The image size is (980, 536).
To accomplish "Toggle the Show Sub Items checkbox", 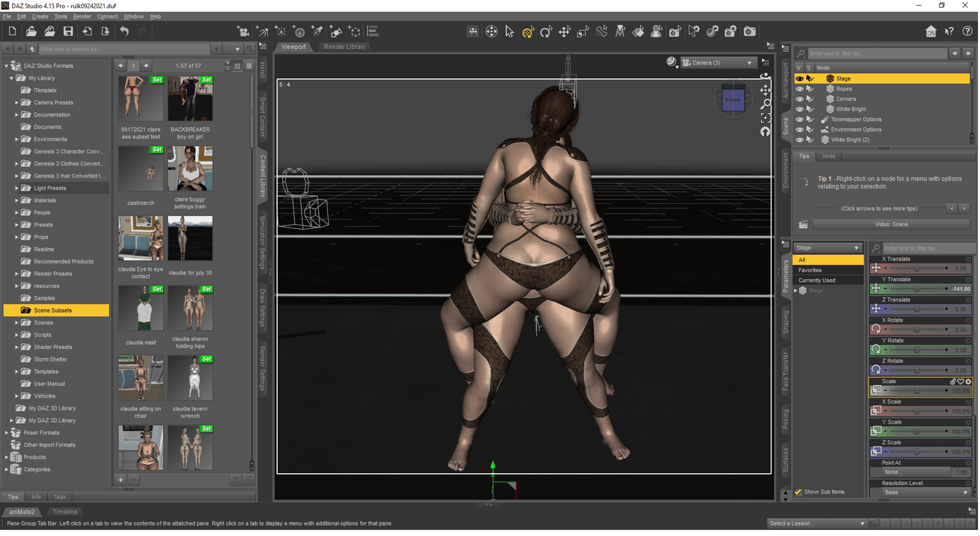I will (798, 492).
